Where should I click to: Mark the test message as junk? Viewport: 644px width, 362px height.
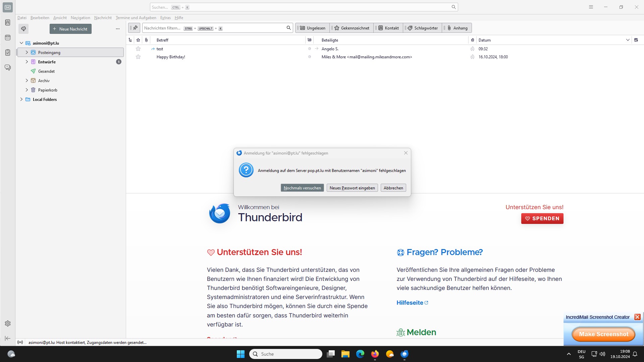pos(473,49)
